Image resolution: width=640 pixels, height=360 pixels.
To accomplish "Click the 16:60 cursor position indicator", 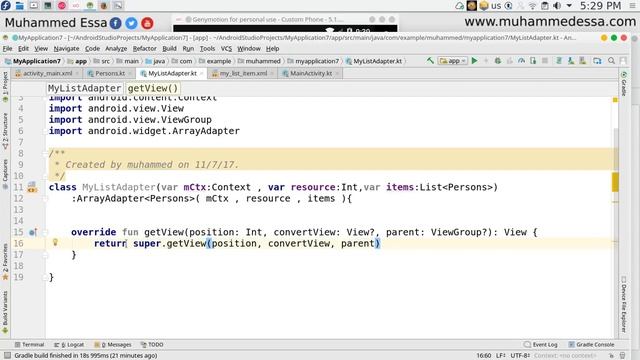I will 484,356.
